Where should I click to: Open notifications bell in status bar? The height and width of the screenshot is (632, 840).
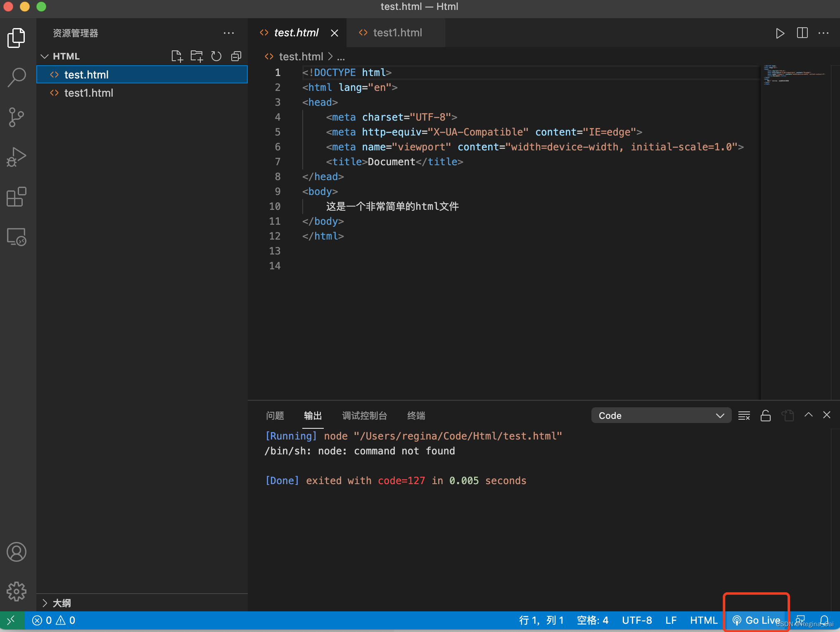tap(824, 620)
